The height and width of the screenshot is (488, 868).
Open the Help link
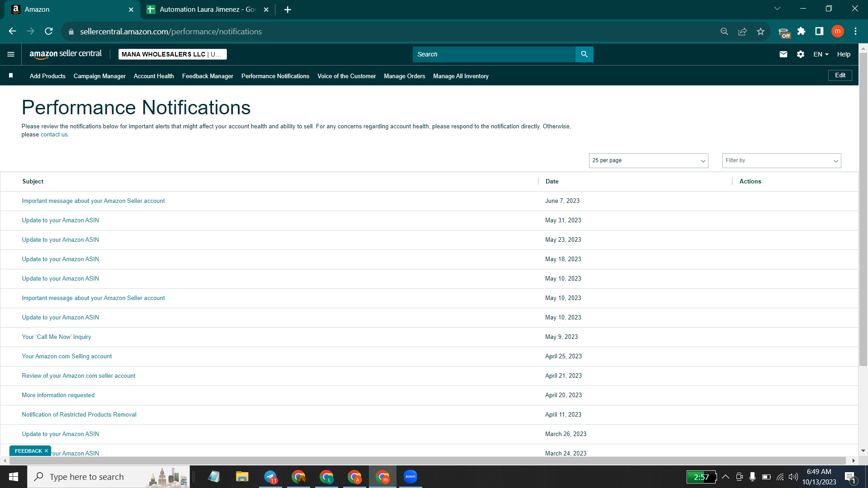(x=844, y=54)
